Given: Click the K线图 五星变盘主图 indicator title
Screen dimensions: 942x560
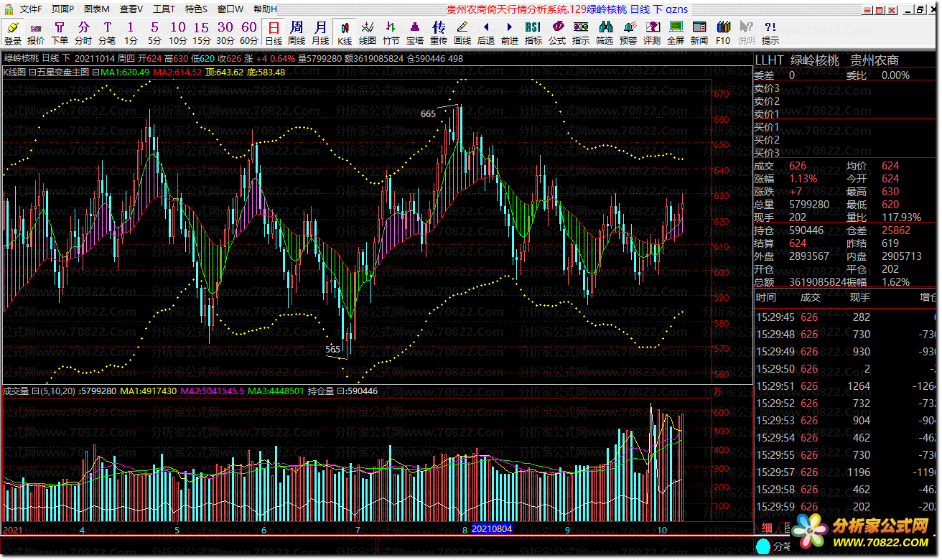Looking at the screenshot, I should 47,73.
